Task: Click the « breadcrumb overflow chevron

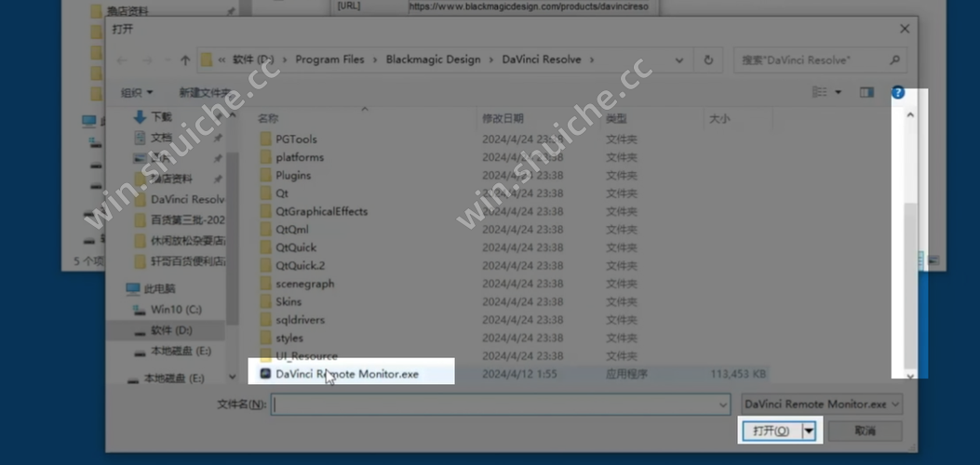Action: point(222,60)
